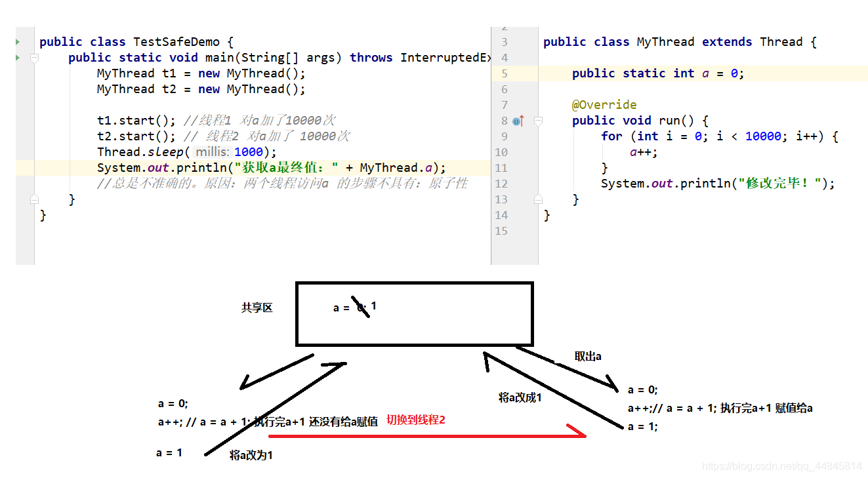This screenshot has height=478, width=868.
Task: Click the '将a改成1' label in the diagram
Action: click(x=520, y=397)
